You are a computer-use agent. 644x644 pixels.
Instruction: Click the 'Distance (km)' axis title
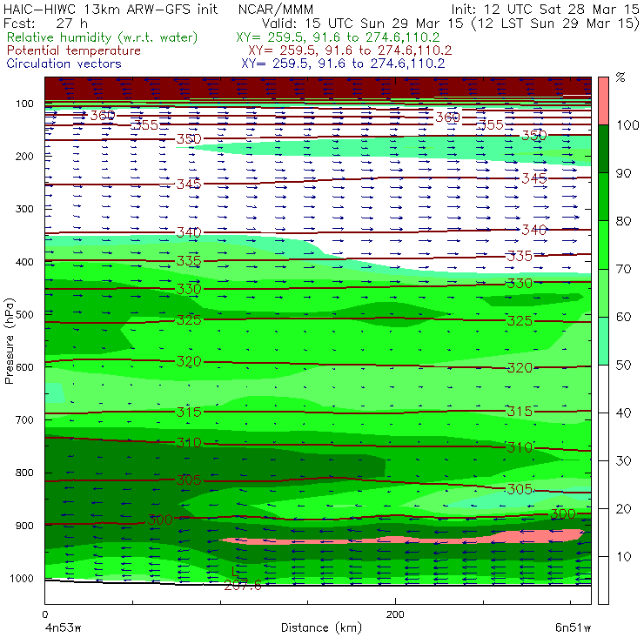tap(321, 627)
